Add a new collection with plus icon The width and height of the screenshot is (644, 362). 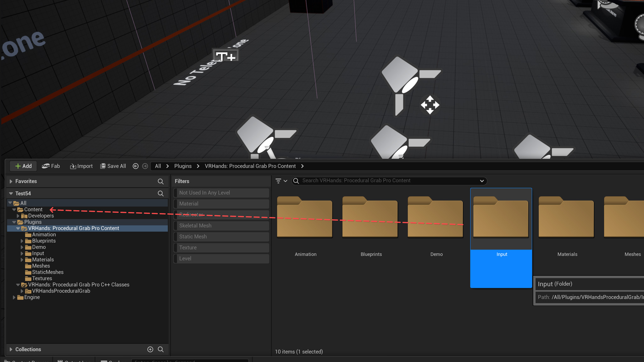(150, 349)
